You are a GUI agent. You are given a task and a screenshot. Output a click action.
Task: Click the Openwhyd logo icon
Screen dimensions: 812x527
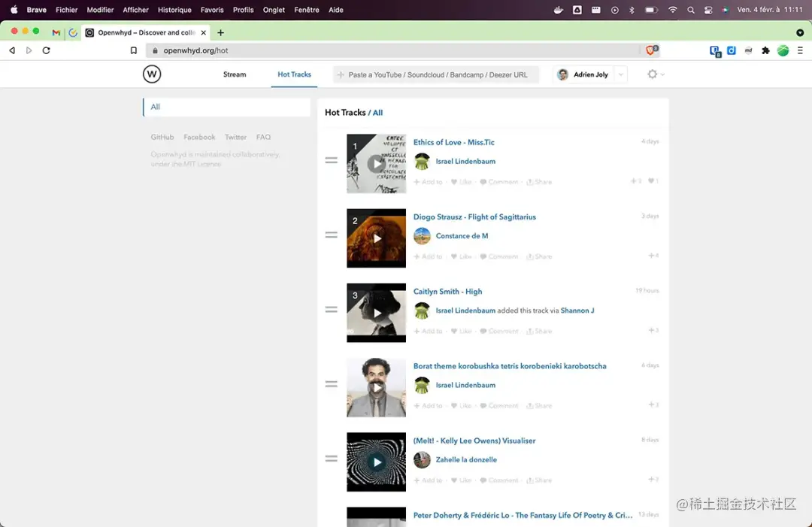[x=152, y=74]
